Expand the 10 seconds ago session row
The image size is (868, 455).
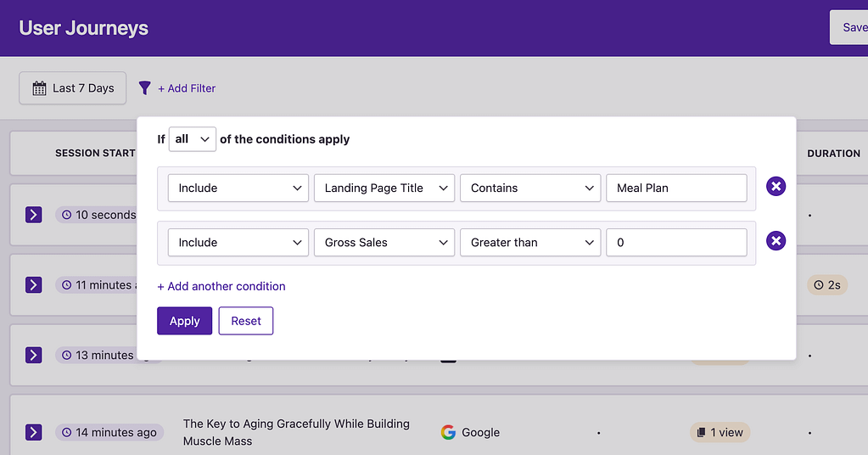pyautogui.click(x=34, y=215)
